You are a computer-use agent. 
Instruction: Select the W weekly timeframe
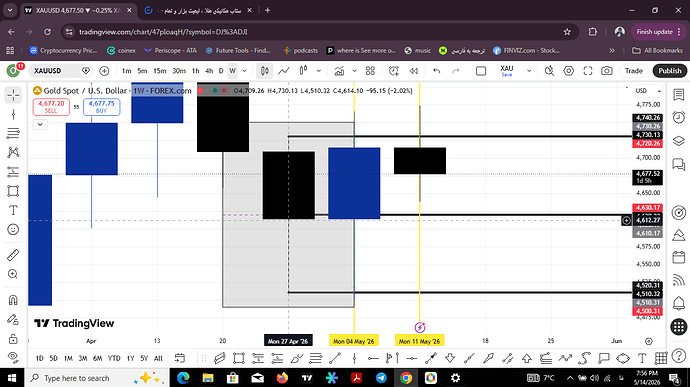click(x=232, y=70)
